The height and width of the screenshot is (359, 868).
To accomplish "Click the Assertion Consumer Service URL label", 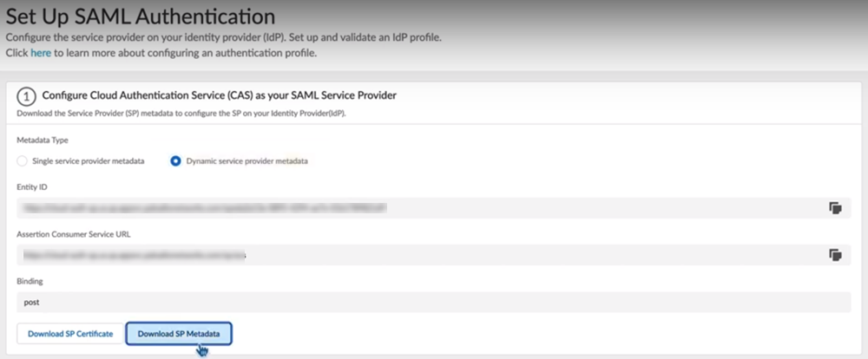I will (75, 233).
